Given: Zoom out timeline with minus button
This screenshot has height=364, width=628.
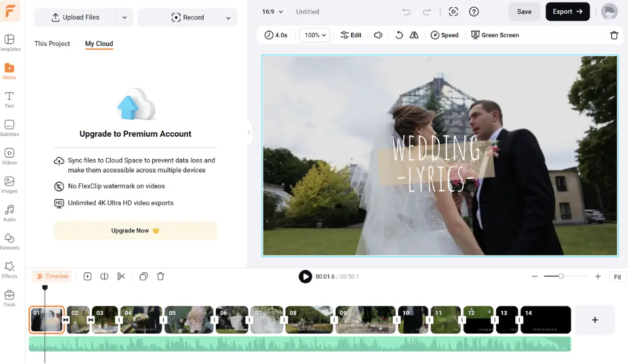Looking at the screenshot, I should pos(534,276).
